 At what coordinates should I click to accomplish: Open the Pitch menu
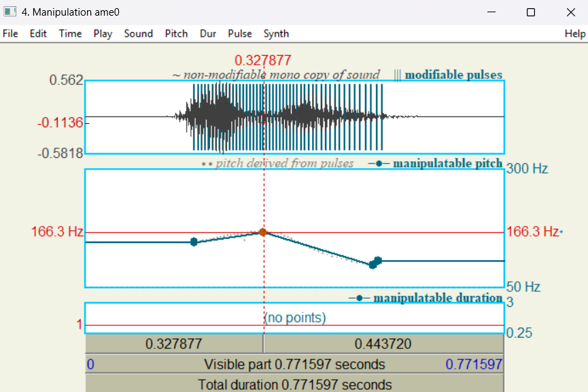point(176,34)
